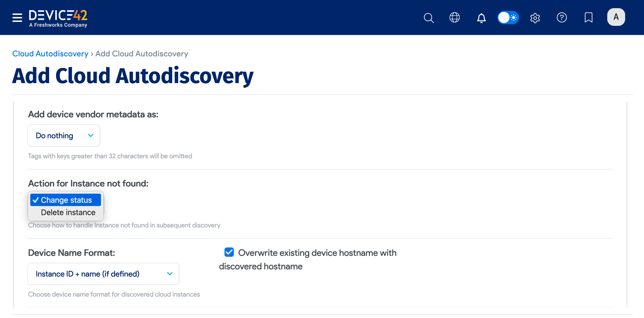Open the 'Do nothing' metadata dropdown
Screen dimensions: 644x318
(x=64, y=135)
